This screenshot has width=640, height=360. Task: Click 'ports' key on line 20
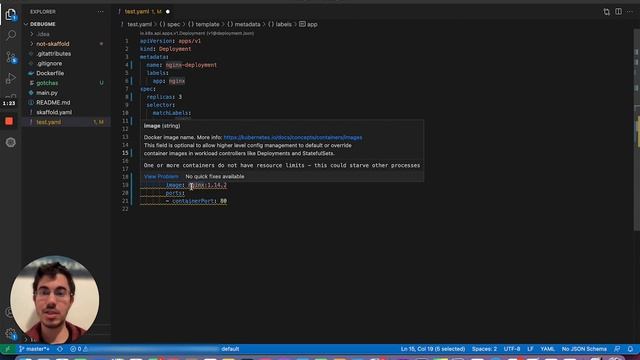click(173, 193)
